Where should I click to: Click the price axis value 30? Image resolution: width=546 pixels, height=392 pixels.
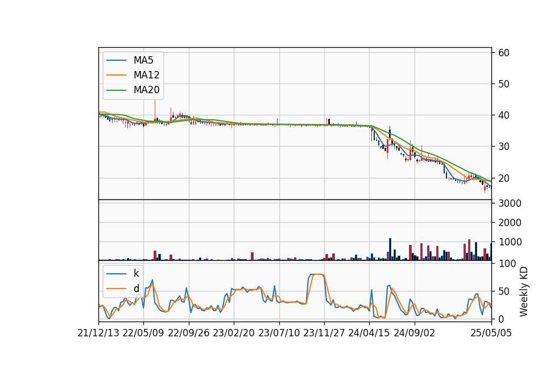[504, 147]
